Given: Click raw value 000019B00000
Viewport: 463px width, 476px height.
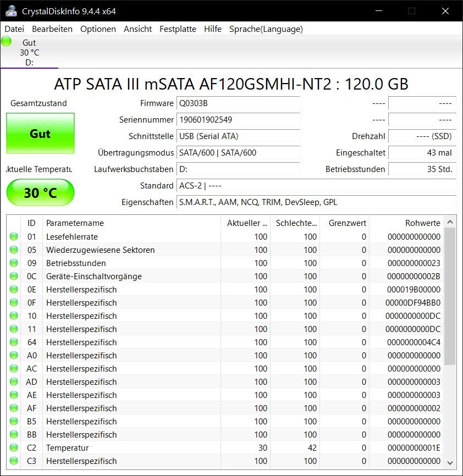Looking at the screenshot, I should click(x=414, y=290).
